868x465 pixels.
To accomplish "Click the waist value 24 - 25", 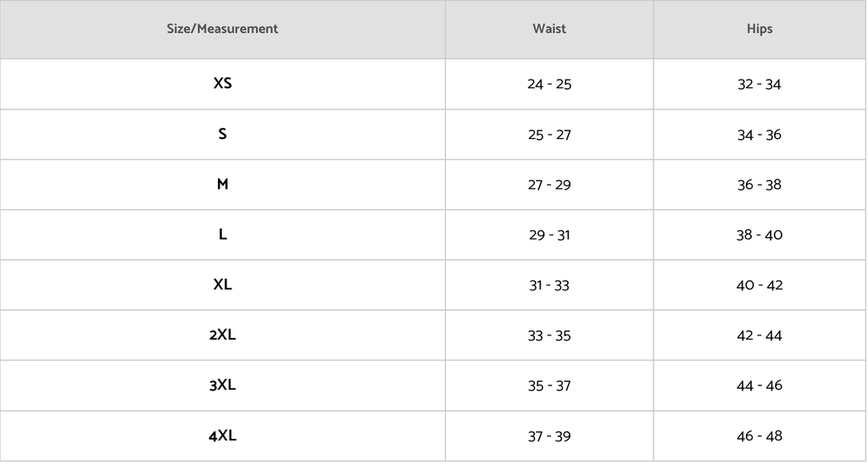I will [549, 84].
